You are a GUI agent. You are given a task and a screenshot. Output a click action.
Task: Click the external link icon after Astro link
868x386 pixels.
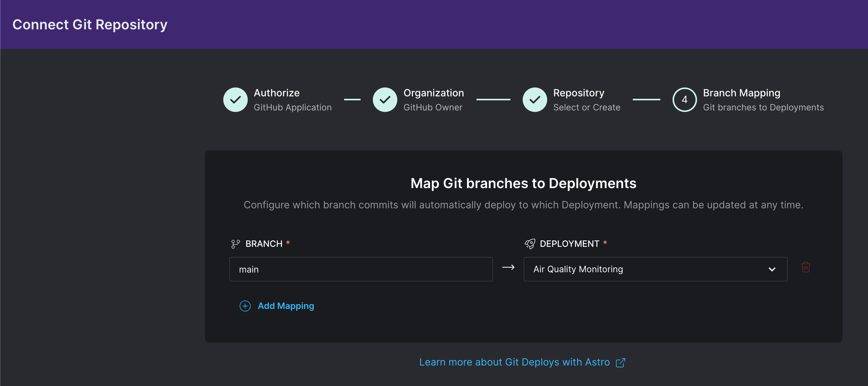[x=620, y=362]
